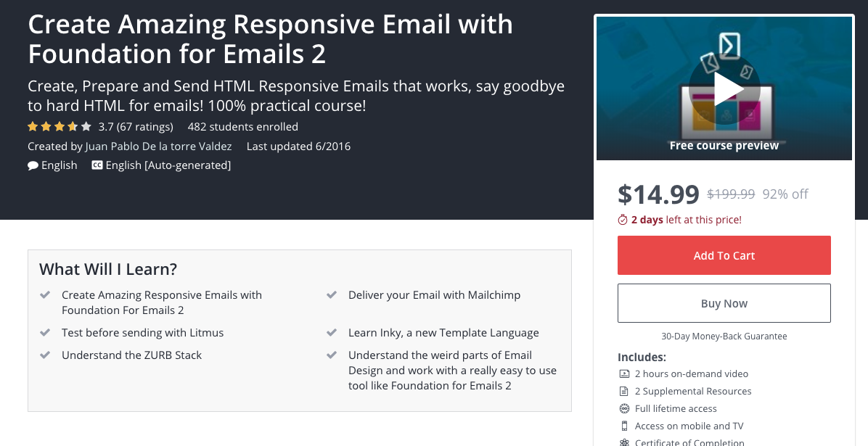Screen dimensions: 868x446
Task: Click the Free course preview caption
Action: (x=724, y=146)
